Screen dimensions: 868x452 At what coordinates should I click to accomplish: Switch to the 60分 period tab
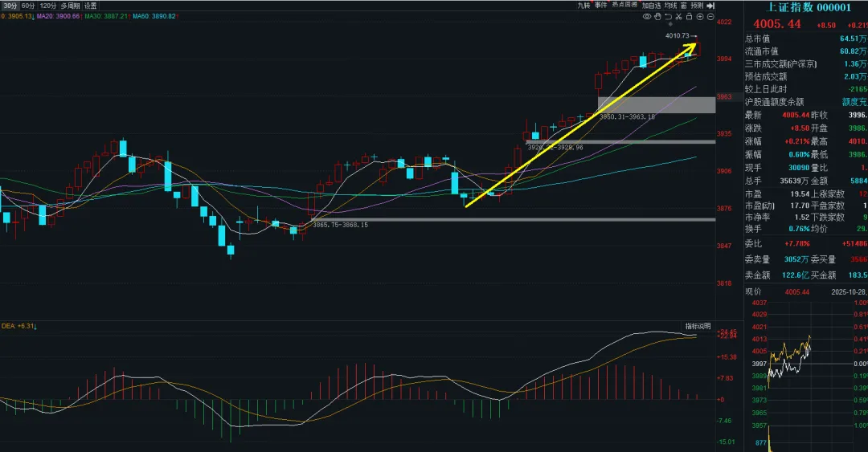[28, 6]
